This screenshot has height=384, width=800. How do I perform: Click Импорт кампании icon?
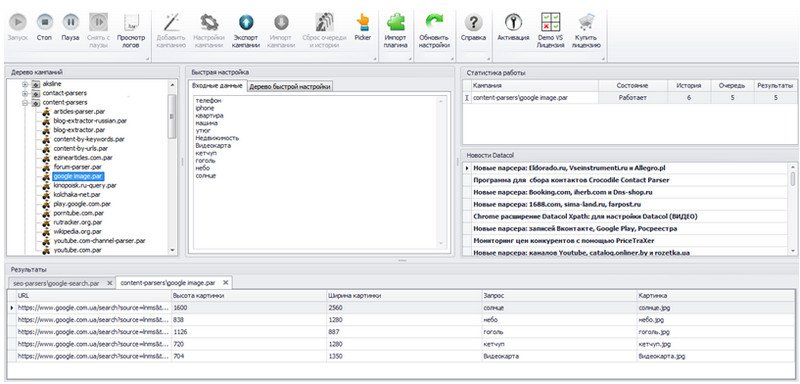[281, 22]
